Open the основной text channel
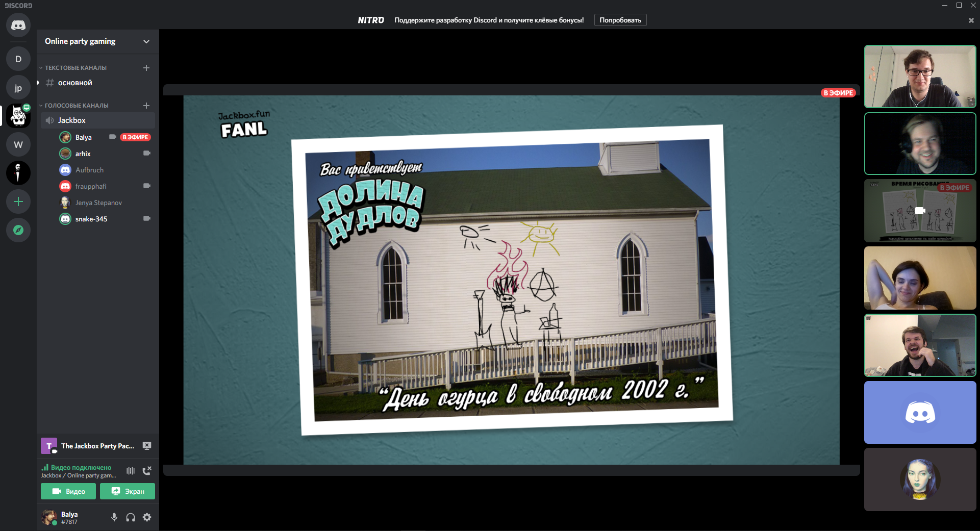 [75, 83]
